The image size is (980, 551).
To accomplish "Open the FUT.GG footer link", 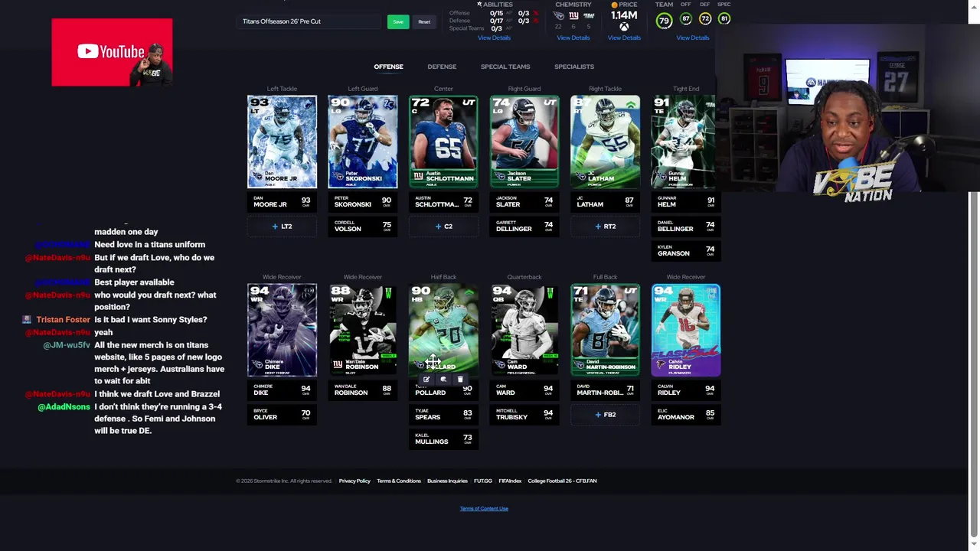I will [x=483, y=481].
